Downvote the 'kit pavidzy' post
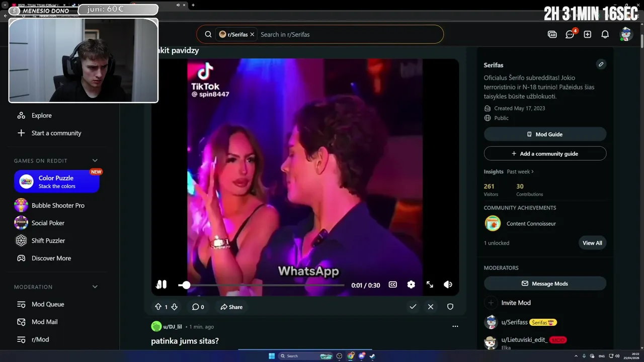 174,307
